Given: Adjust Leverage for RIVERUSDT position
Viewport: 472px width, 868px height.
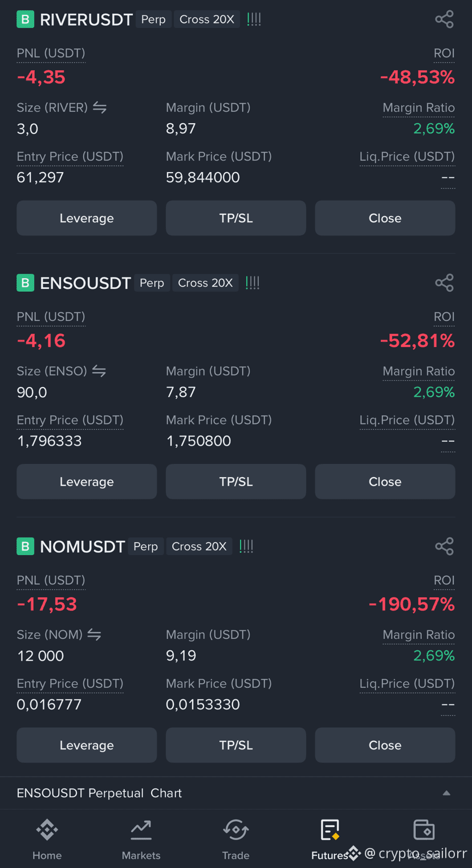Looking at the screenshot, I should [x=87, y=218].
